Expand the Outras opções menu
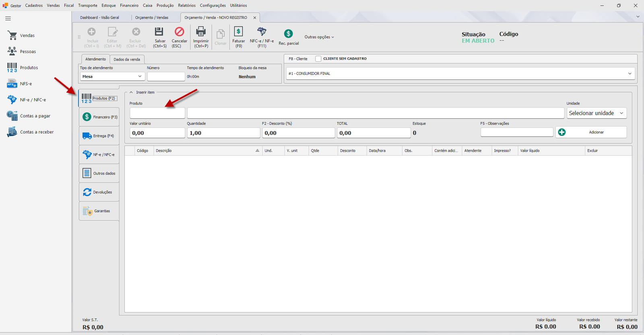Image resolution: width=644 pixels, height=335 pixels. point(319,37)
